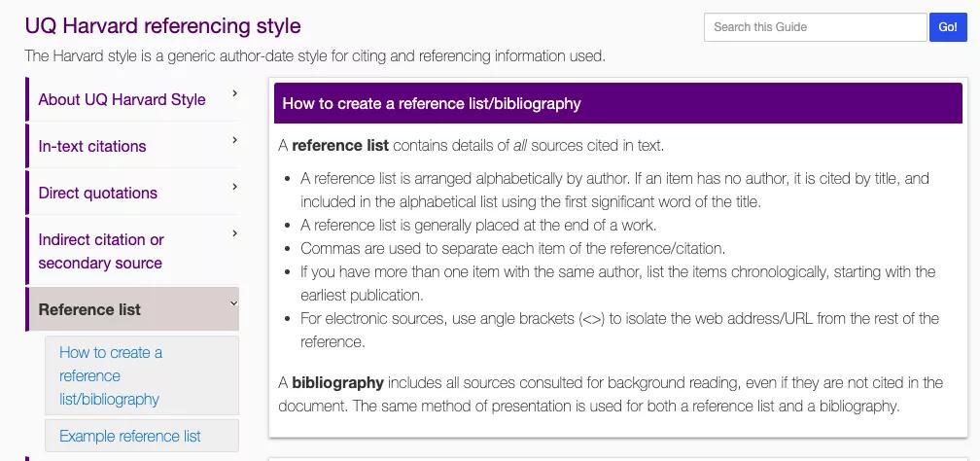Click the UQ Harvard referencing style title
The width and height of the screenshot is (980, 461).
(162, 26)
